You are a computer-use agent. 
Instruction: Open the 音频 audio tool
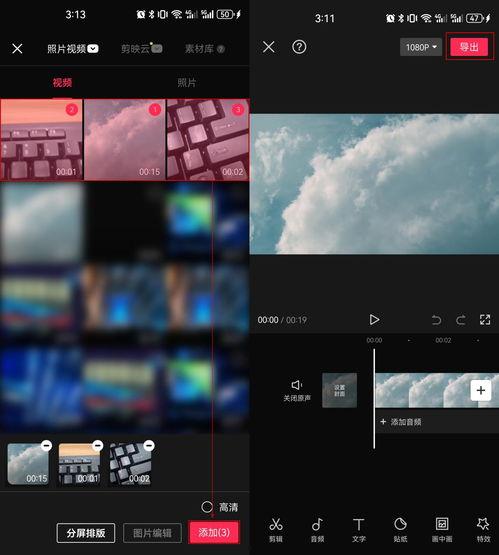[317, 530]
